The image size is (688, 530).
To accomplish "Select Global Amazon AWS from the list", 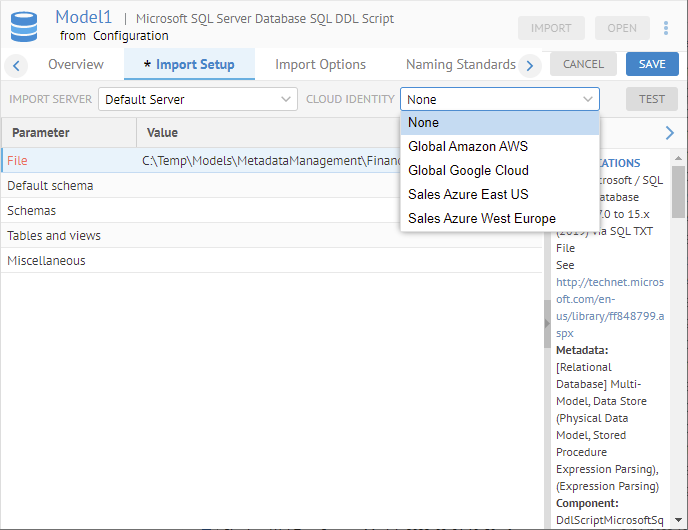I will pyautogui.click(x=467, y=146).
